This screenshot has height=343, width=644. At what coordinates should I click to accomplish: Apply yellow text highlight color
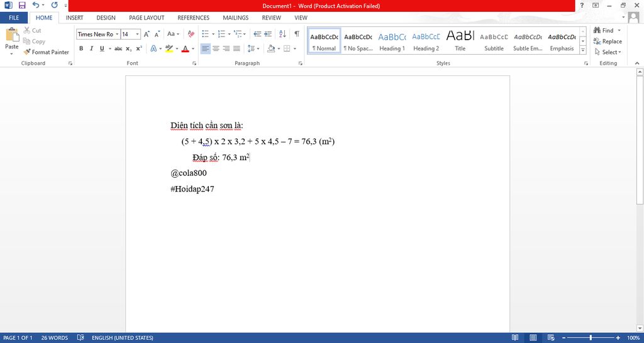coord(169,48)
